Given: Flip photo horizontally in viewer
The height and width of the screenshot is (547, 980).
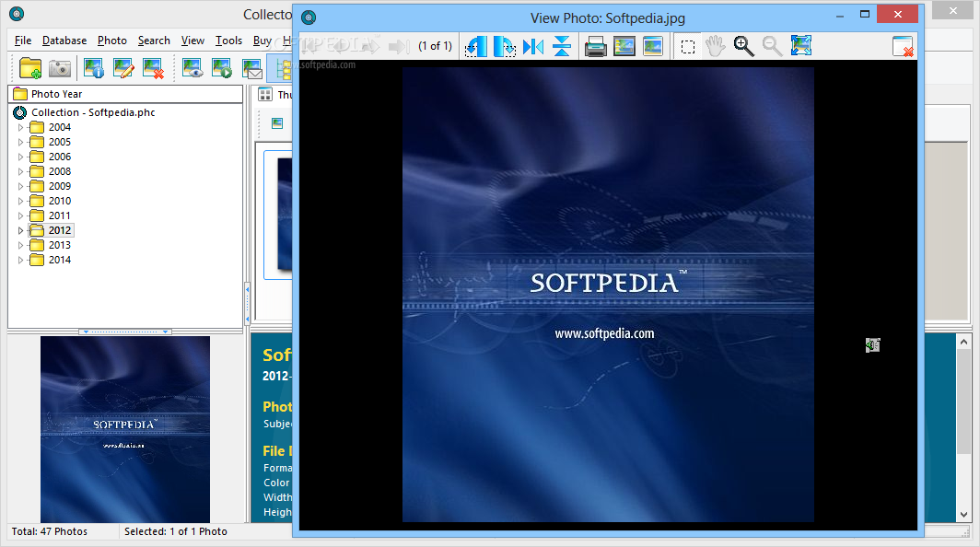Looking at the screenshot, I should coord(533,46).
